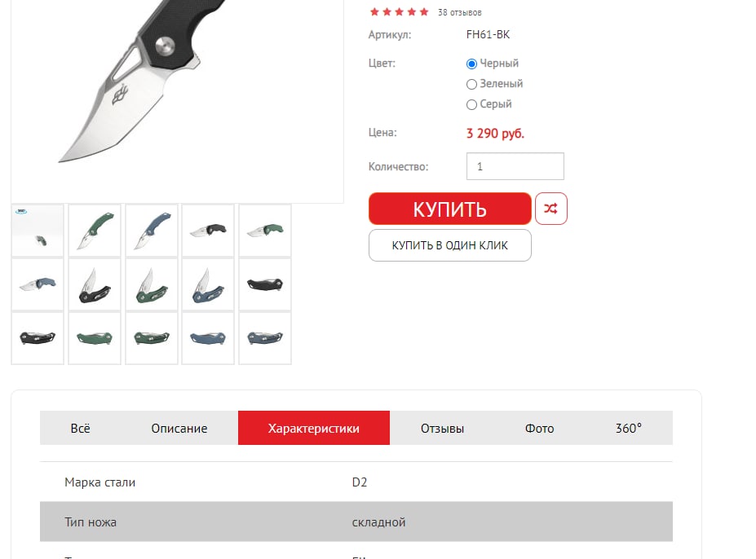This screenshot has height=559, width=756.
Task: Focus the Количество quantity field
Action: (515, 166)
